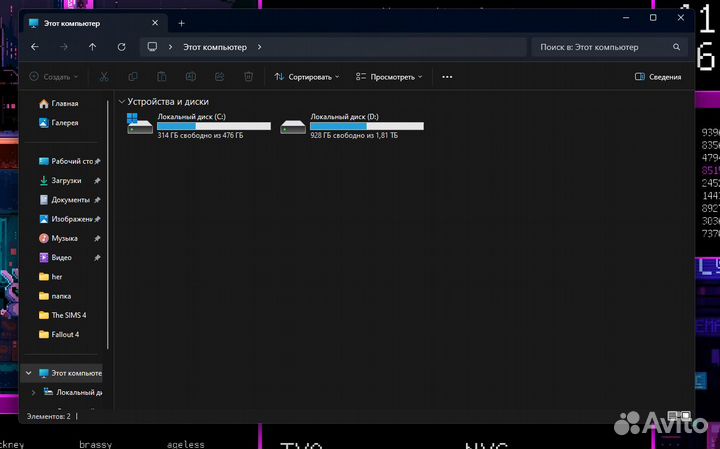Switch to details list view in status bar
This screenshot has width=720, height=449.
(674, 415)
